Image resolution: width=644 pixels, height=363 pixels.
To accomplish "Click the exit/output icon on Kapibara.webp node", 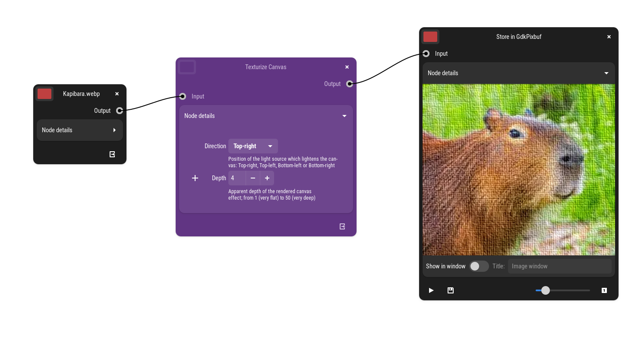I will coord(112,154).
